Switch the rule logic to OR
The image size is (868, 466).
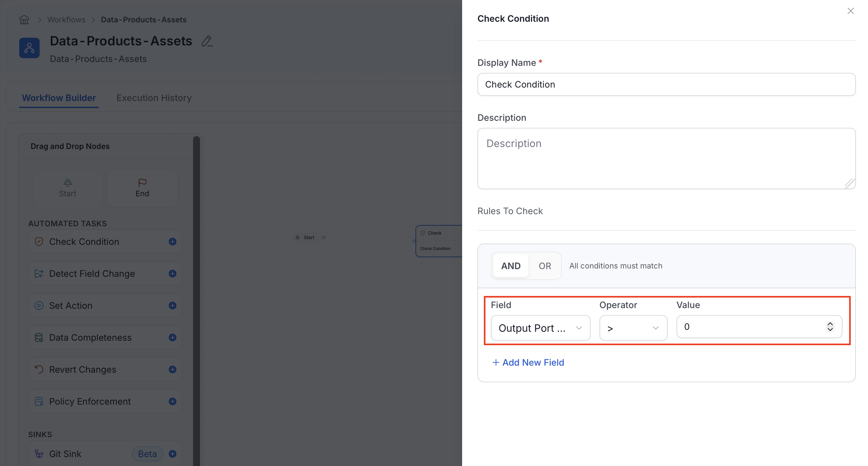pos(545,266)
